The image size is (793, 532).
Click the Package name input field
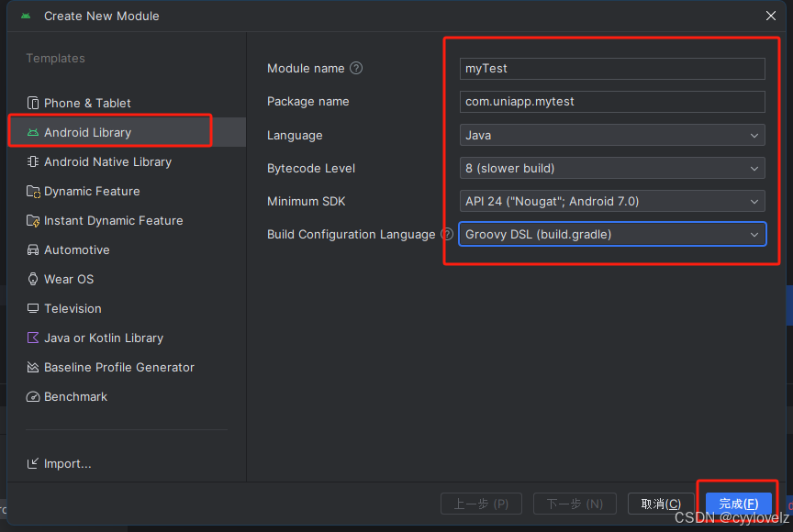(612, 102)
